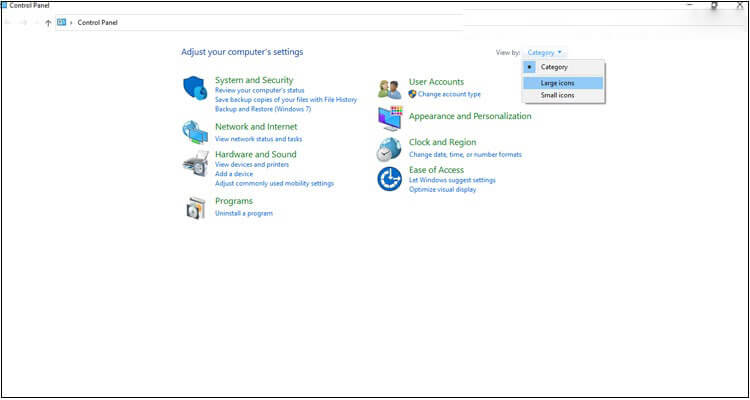The width and height of the screenshot is (750, 400).
Task: Click Change date, time, or number formats
Action: point(465,155)
